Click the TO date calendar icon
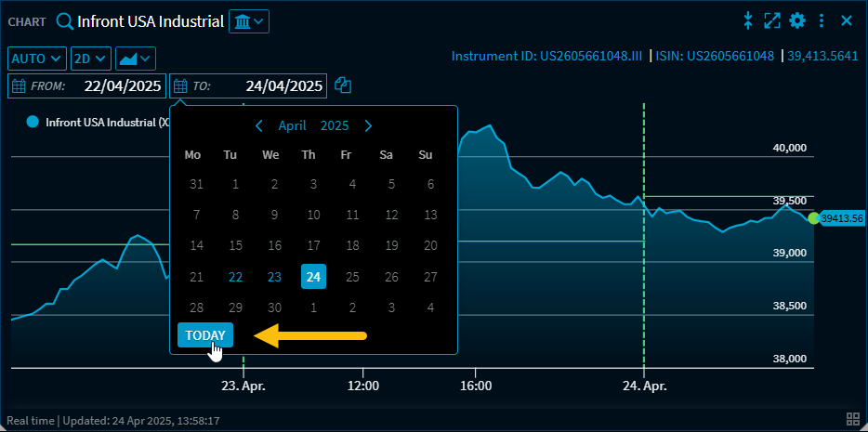Image resolution: width=868 pixels, height=432 pixels. [x=180, y=85]
